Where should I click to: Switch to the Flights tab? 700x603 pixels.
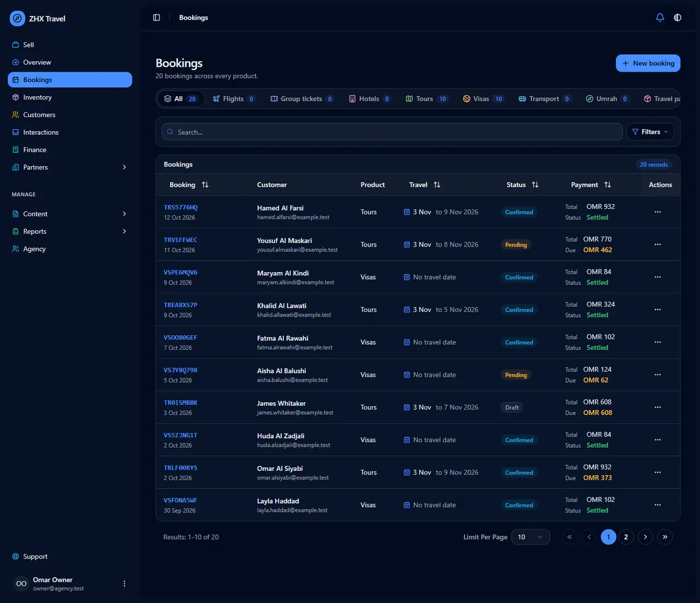point(234,99)
